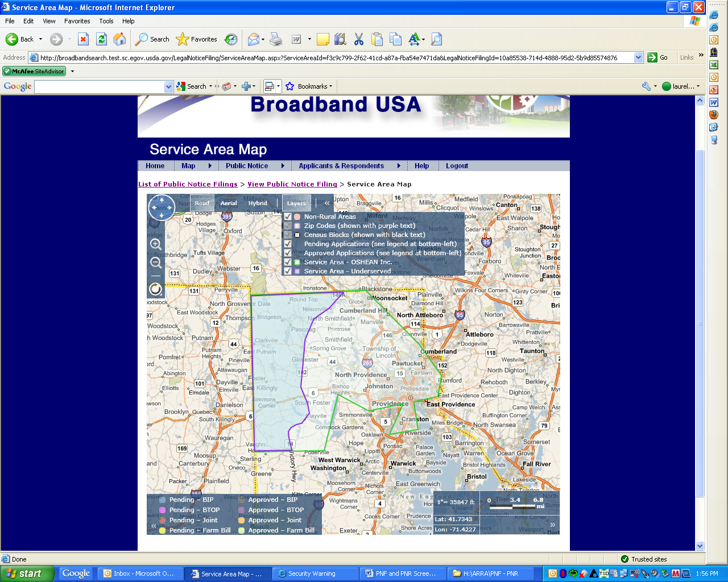Open the Tools menu
Screen dimensions: 728x582
[x=106, y=21]
